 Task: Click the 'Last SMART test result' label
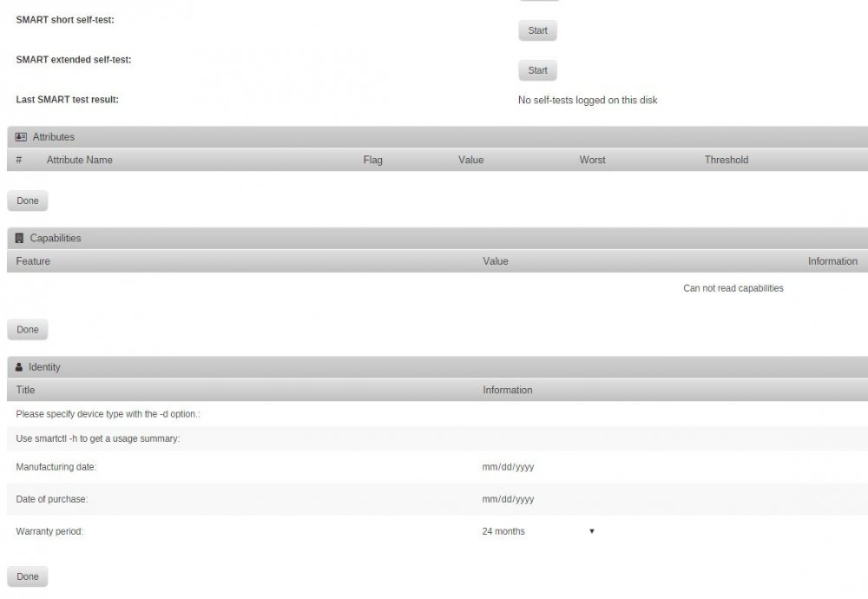tap(67, 100)
